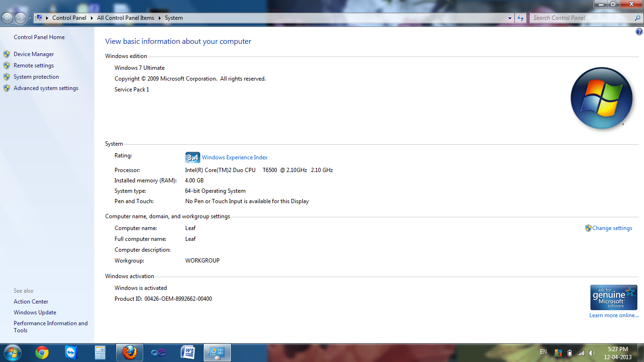Select Control Panel taskbar button
The width and height of the screenshot is (644, 362).
pyautogui.click(x=217, y=353)
